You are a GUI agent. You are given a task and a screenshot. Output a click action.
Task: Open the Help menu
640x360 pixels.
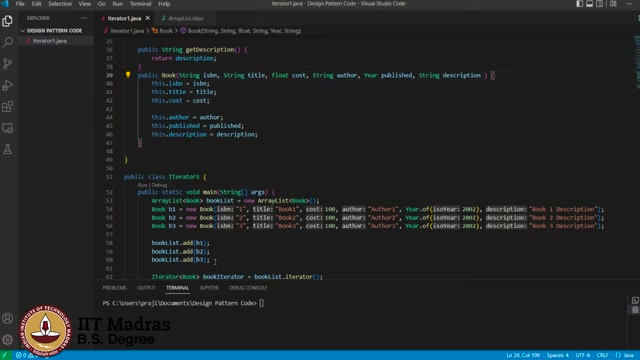pos(164,4)
